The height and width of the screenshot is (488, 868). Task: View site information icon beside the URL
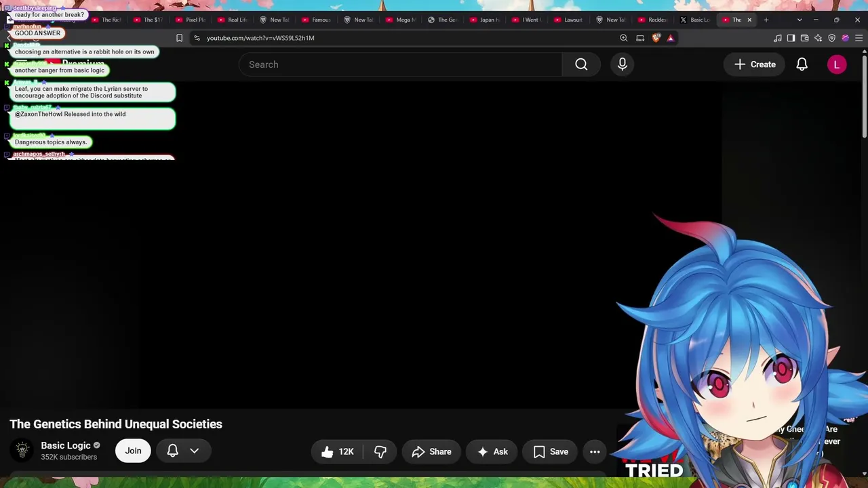point(197,38)
